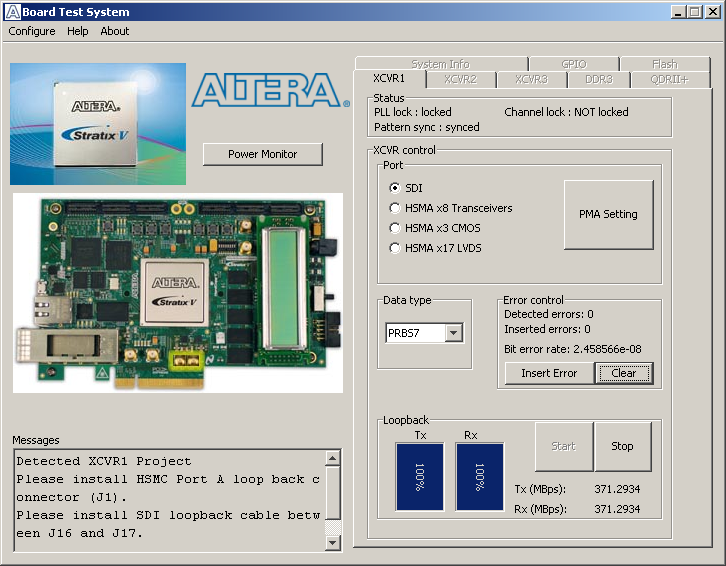Switch to the Flash tab
726x566 pixels.
pos(665,64)
